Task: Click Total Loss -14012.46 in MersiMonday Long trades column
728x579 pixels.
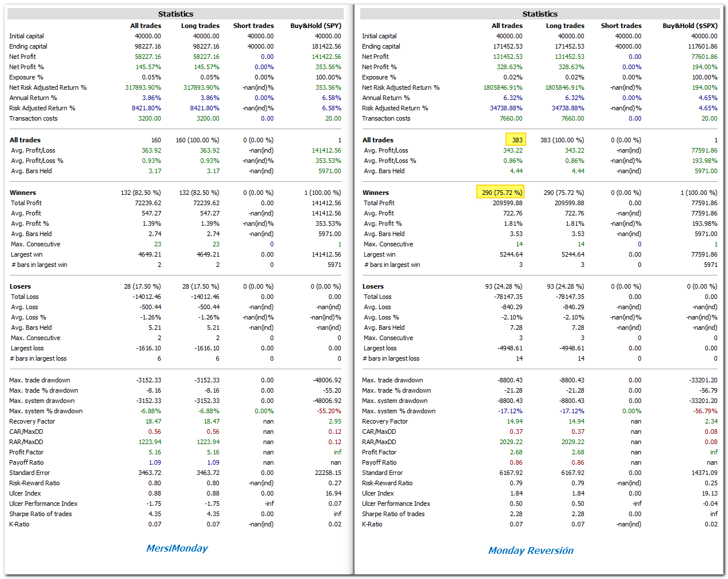Action: tap(205, 297)
